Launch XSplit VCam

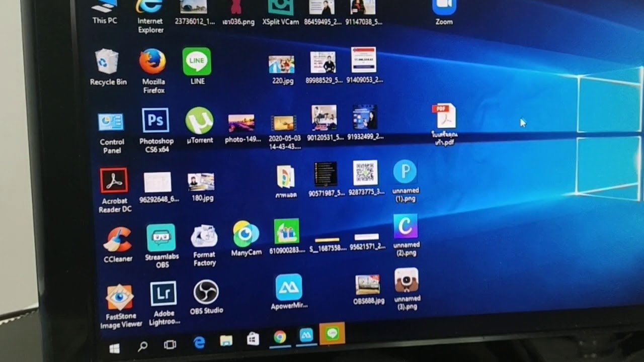pos(281,13)
